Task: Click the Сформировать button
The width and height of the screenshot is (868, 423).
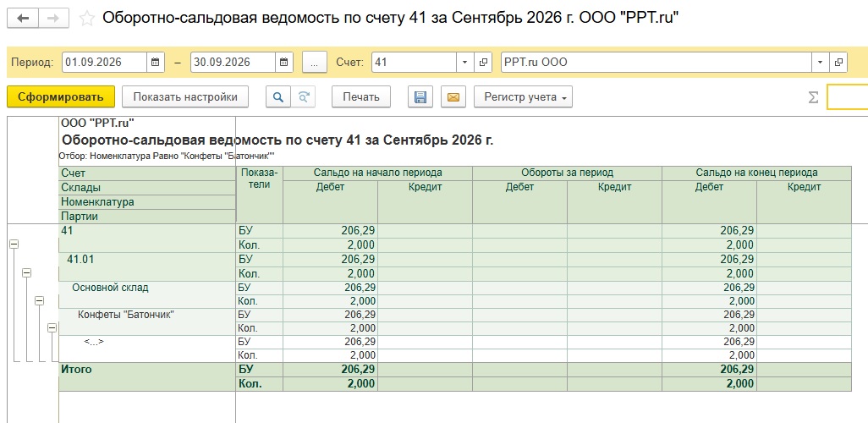Action: [61, 97]
